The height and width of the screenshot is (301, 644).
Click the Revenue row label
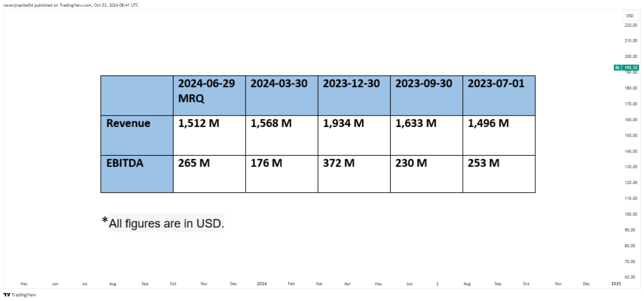(x=128, y=123)
